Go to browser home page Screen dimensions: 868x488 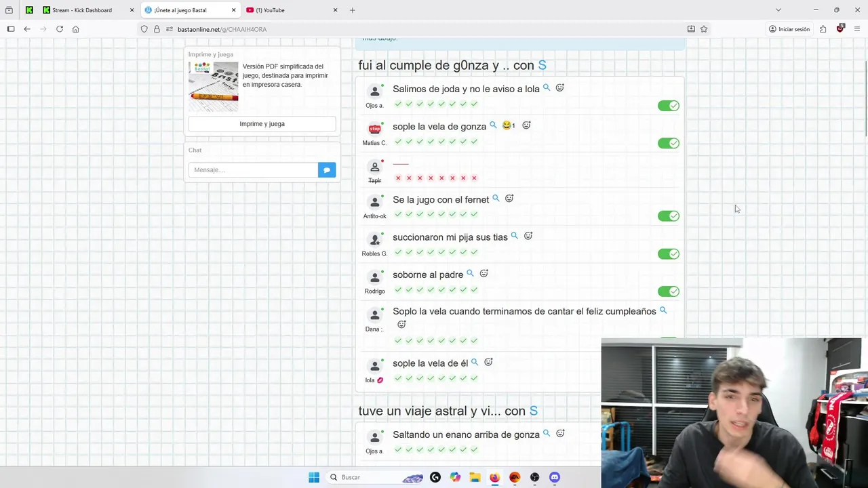pos(75,29)
